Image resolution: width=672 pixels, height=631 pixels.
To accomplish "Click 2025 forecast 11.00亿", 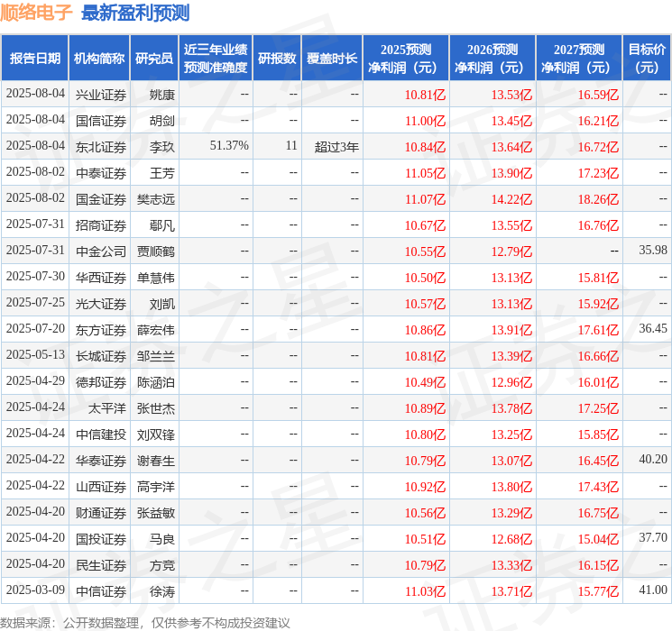I will coord(425,121).
